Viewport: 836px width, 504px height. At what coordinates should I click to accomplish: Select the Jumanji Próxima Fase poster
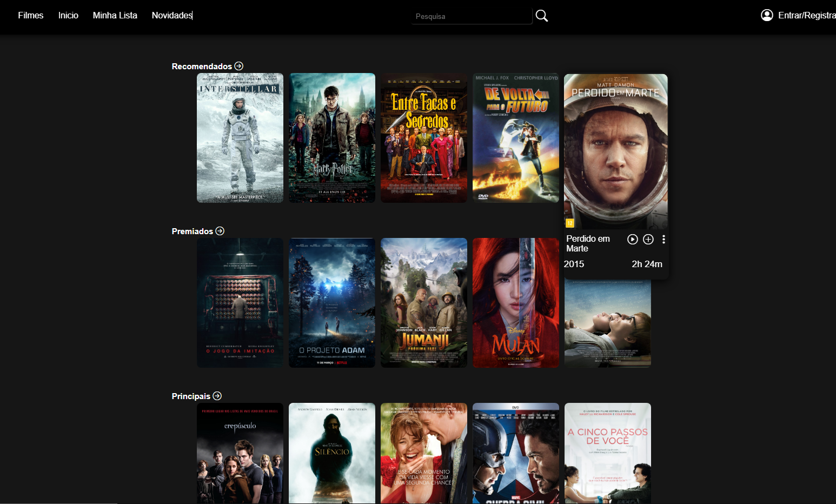[423, 302]
